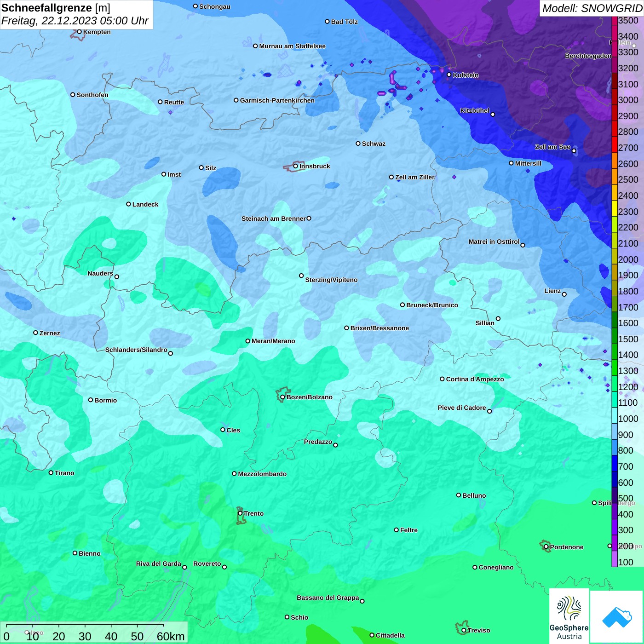
Task: Click the GeoSphere Austria logo
Action: (x=569, y=616)
